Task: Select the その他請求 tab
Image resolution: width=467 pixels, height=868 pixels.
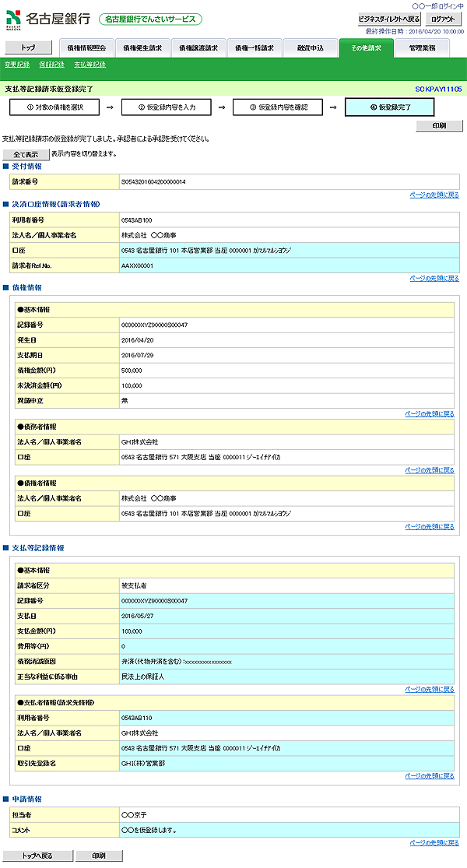Action: 366,48
